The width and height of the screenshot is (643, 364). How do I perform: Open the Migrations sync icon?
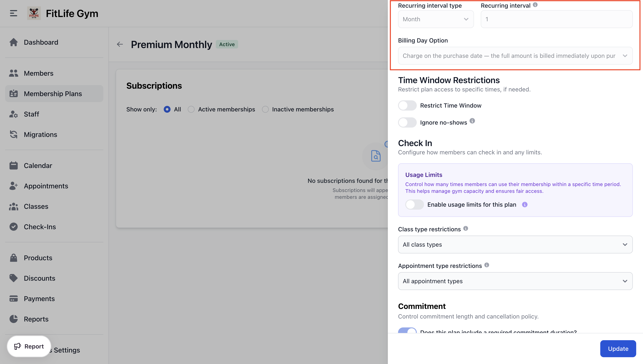(x=13, y=135)
